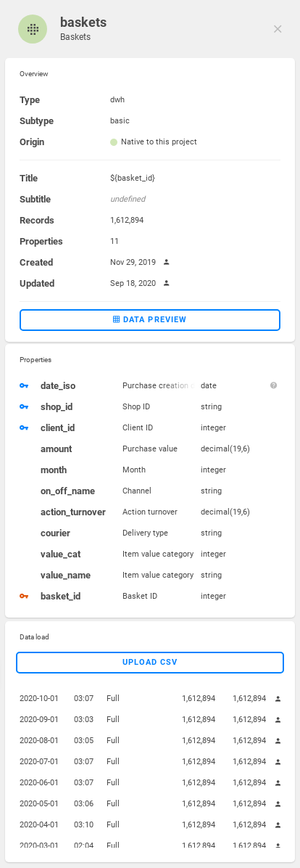300x868 pixels.
Task: Click the Native to this project origin indicator
Action: (x=154, y=142)
